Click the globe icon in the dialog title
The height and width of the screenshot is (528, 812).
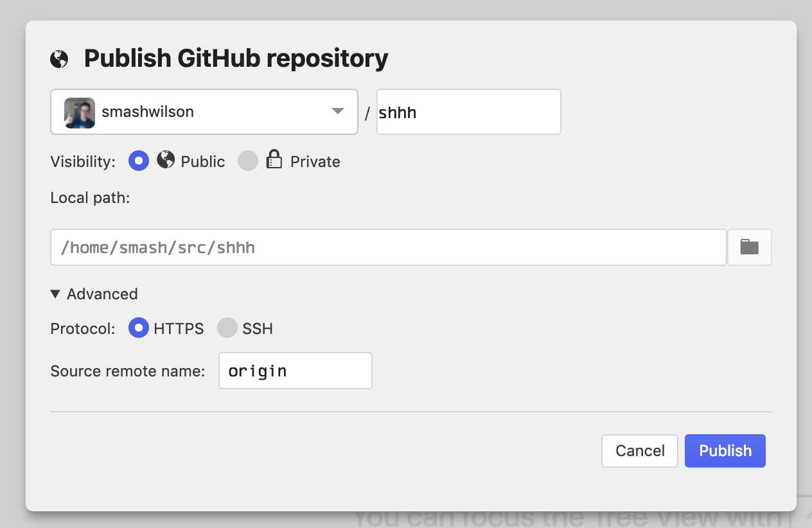(x=58, y=58)
